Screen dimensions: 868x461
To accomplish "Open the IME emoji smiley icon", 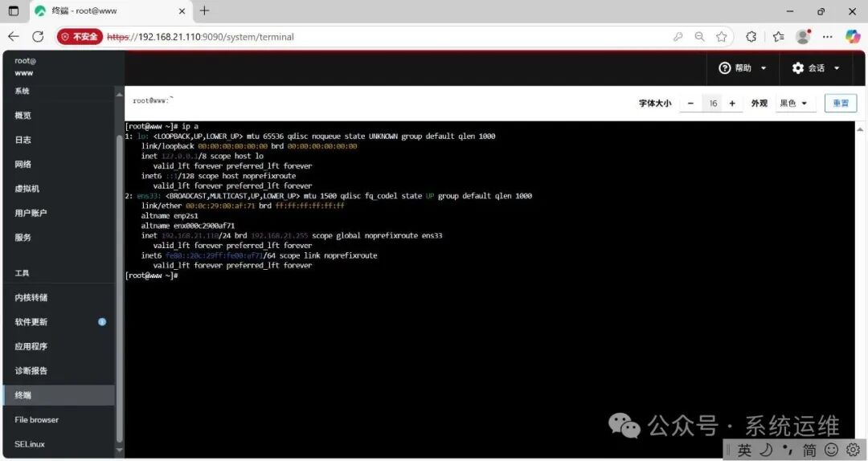I will (831, 450).
